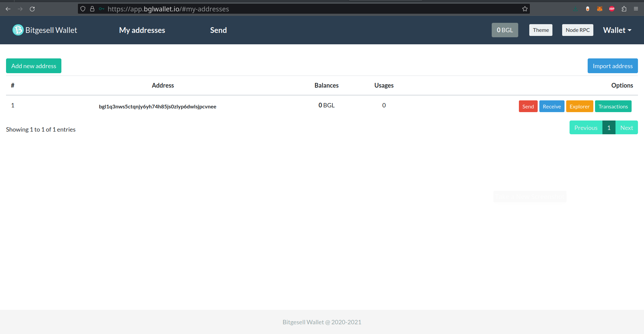
Task: Click footer text Bitgesell Wallet @ 2020-2021
Action: [322, 322]
